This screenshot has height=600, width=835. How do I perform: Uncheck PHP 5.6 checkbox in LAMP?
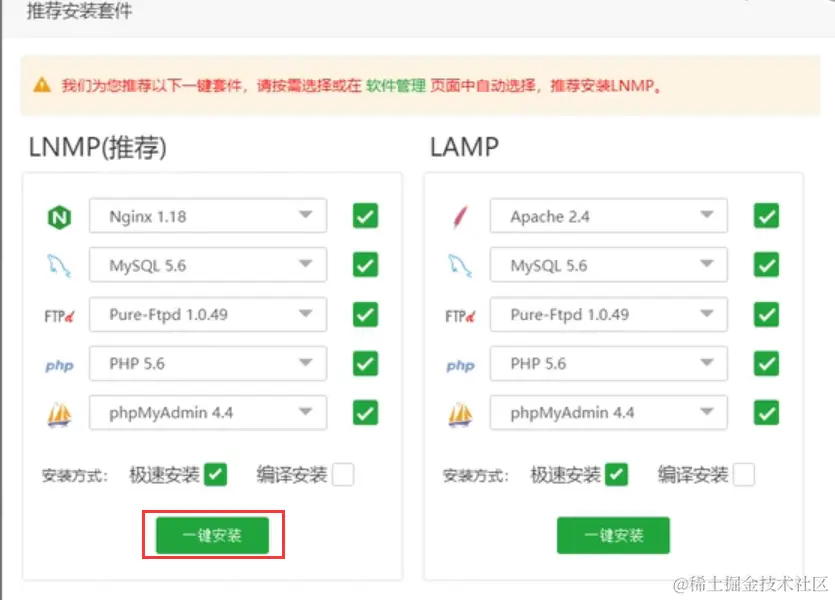[766, 363]
